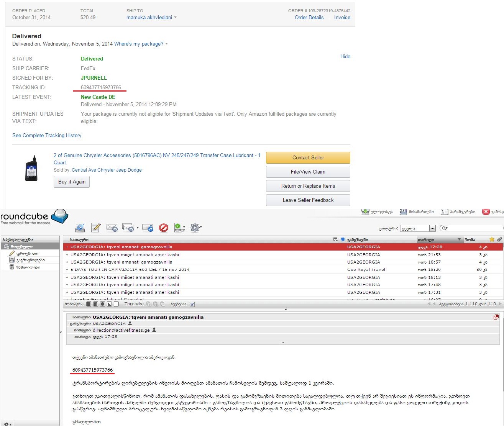Viewport: 504px width, 426px height.
Task: Click the Reply to sender envelope icon
Action: click(112, 228)
